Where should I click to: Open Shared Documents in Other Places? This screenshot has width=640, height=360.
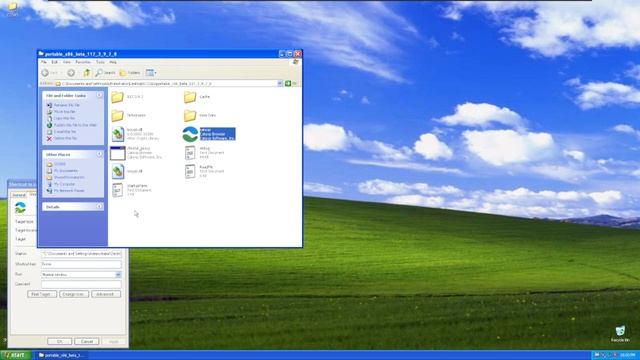(x=65, y=177)
